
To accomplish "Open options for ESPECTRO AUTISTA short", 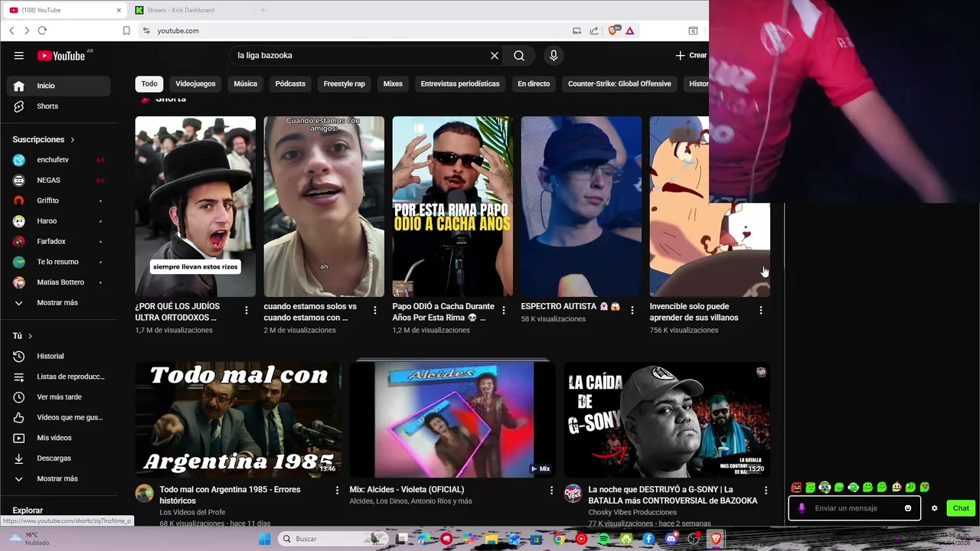I will point(632,310).
